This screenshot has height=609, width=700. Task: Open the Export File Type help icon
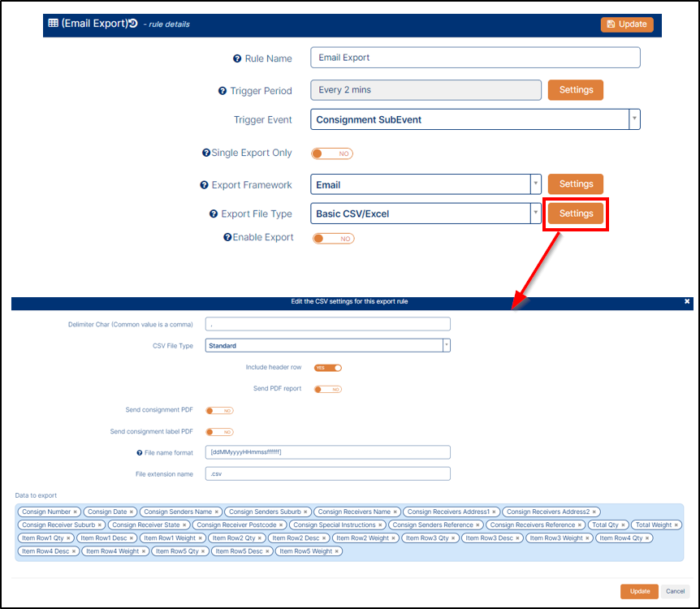click(x=214, y=214)
